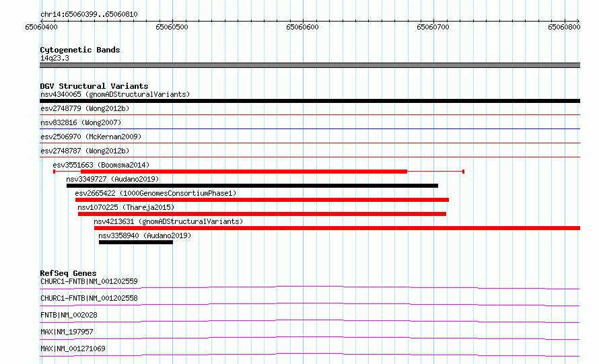Click the red bar for esv2665422
The width and height of the screenshot is (599, 364).
(x=262, y=200)
